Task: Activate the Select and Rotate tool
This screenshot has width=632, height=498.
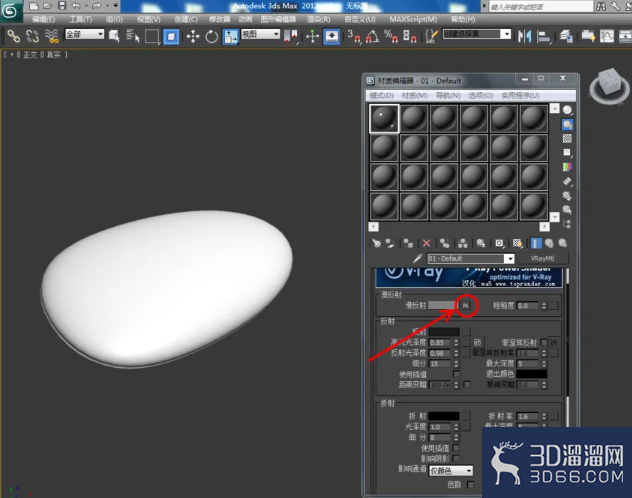Action: [x=211, y=36]
